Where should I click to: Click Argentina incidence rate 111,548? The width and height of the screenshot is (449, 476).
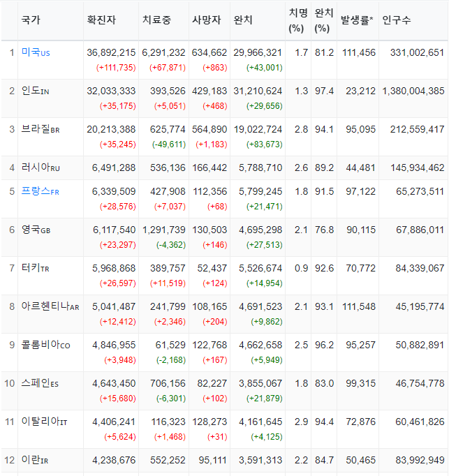pos(359,306)
